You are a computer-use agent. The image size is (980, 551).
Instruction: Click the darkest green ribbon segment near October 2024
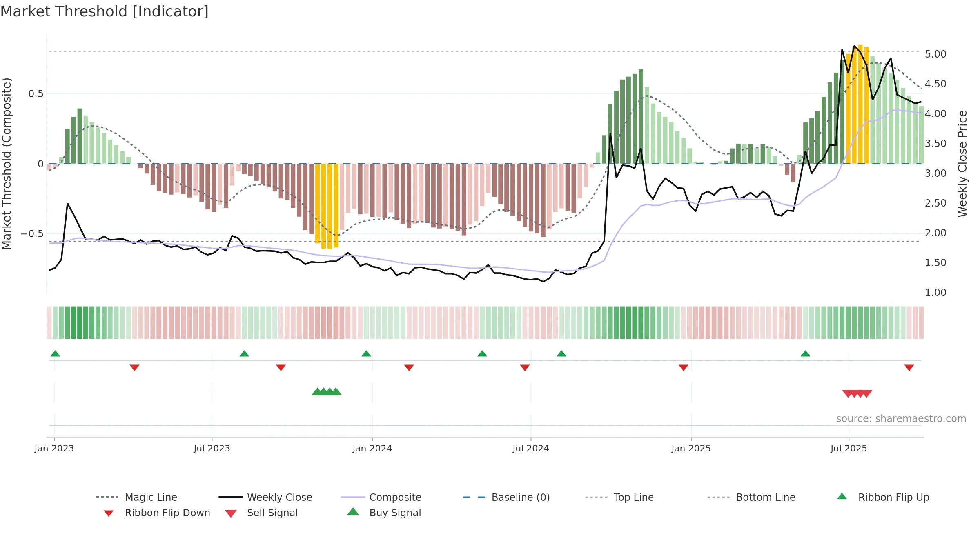[x=629, y=322]
